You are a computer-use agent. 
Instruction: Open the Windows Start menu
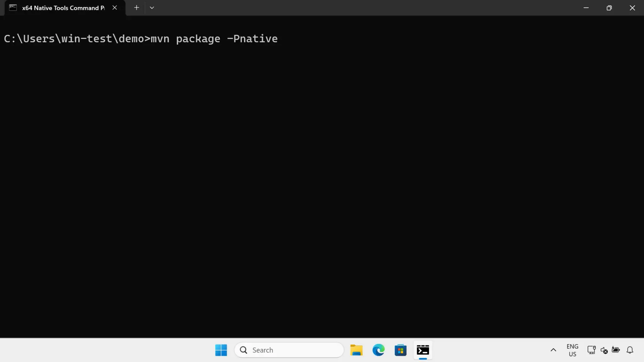221,350
